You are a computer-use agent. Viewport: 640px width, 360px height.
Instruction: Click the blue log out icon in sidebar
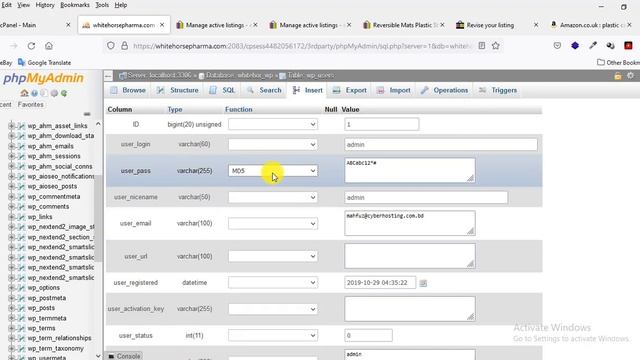[34, 93]
